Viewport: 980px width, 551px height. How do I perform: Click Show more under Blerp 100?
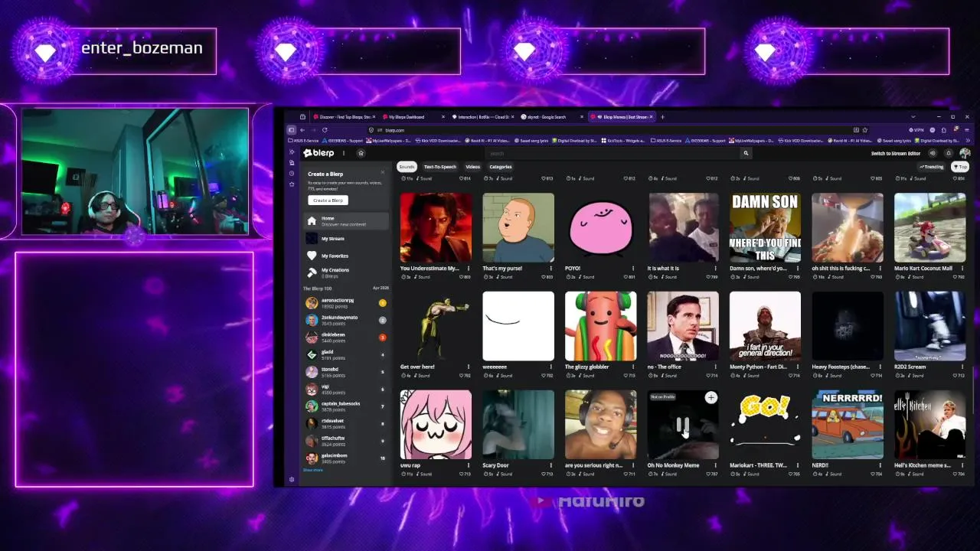coord(313,470)
